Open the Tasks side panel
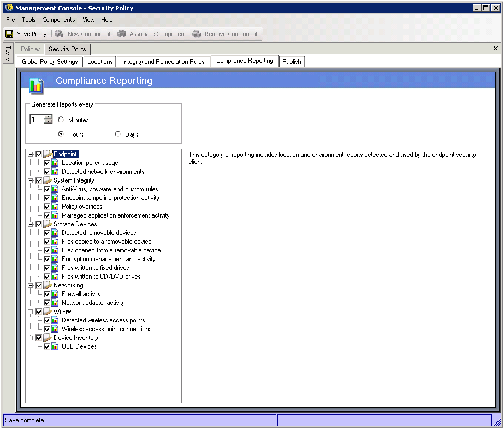The height and width of the screenshot is (429, 504). [x=8, y=53]
